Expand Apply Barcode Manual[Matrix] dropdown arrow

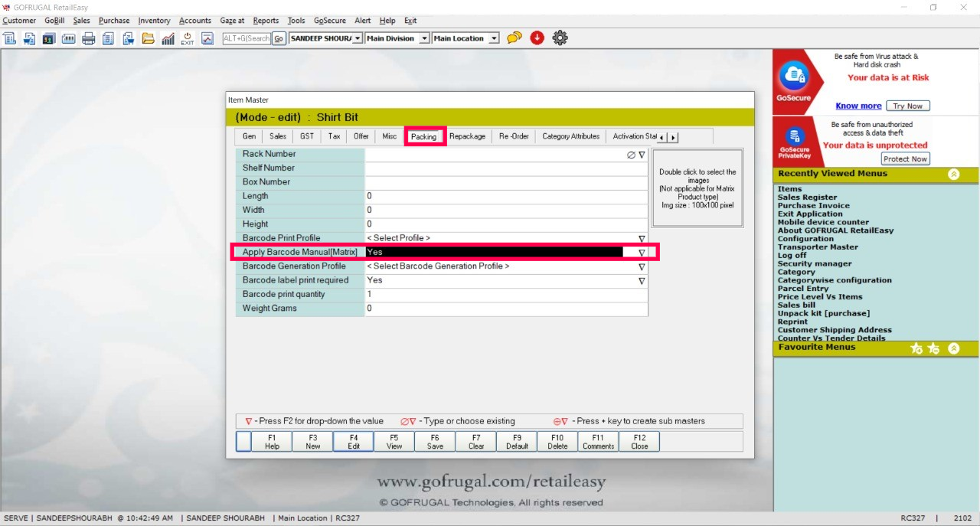click(x=642, y=253)
